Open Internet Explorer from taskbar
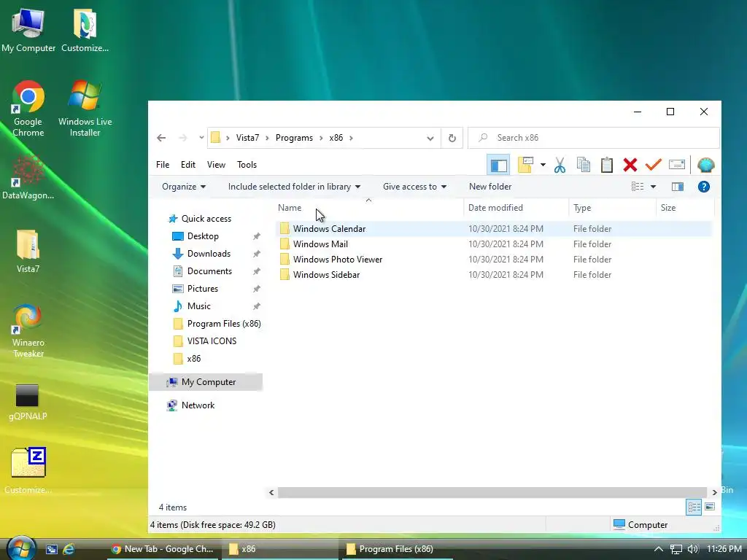This screenshot has height=560, width=747. coord(69,549)
